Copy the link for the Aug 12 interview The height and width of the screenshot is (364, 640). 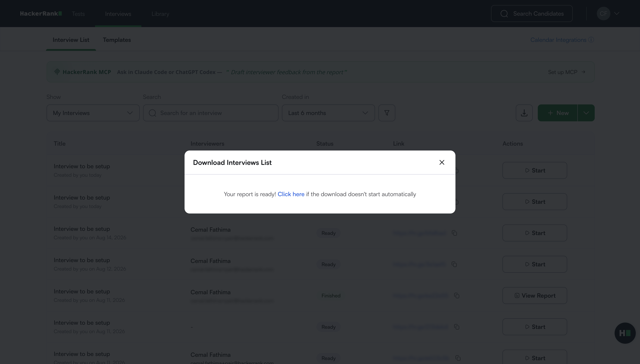click(x=454, y=264)
